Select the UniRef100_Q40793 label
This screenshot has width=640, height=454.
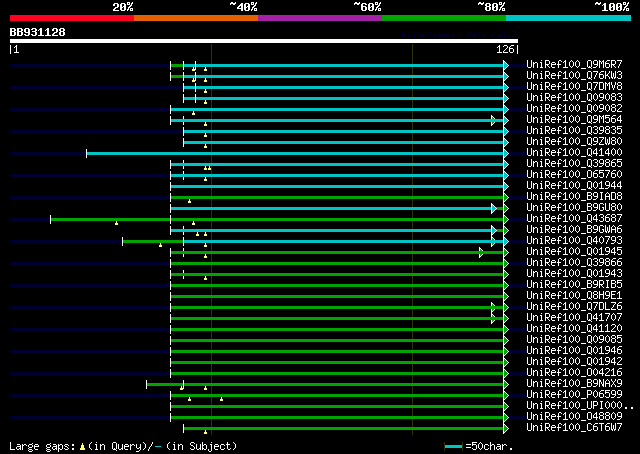click(x=574, y=241)
